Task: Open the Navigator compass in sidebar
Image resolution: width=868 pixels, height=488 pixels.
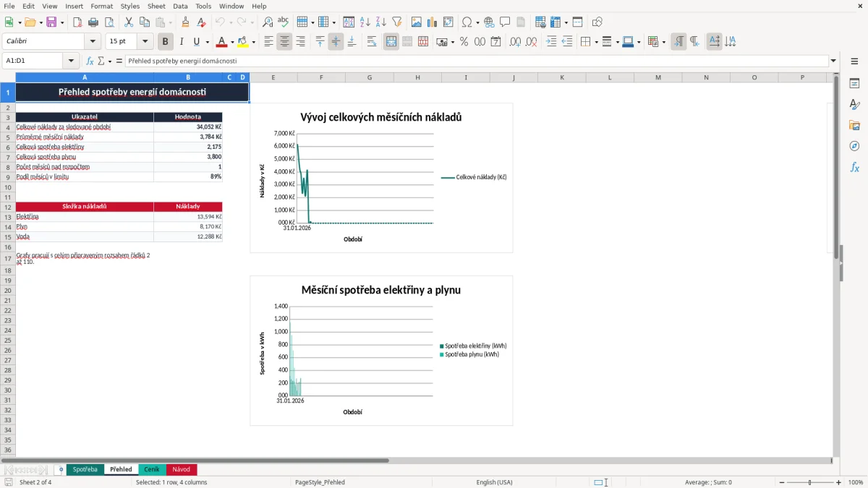Action: [x=854, y=146]
